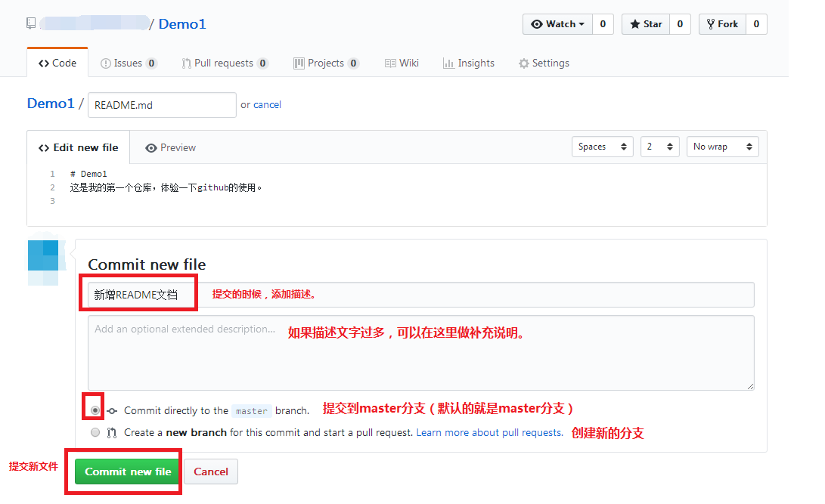Screen dimensions: 825x504
Task: Open Learn more about pull requests link
Action: (490, 432)
